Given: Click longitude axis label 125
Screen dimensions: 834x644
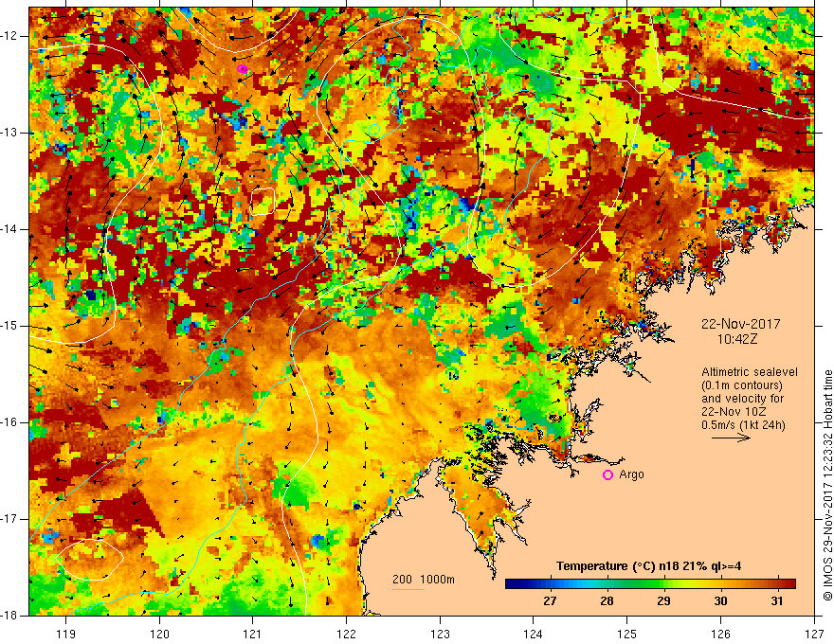Looking at the screenshot, I should click(627, 634).
